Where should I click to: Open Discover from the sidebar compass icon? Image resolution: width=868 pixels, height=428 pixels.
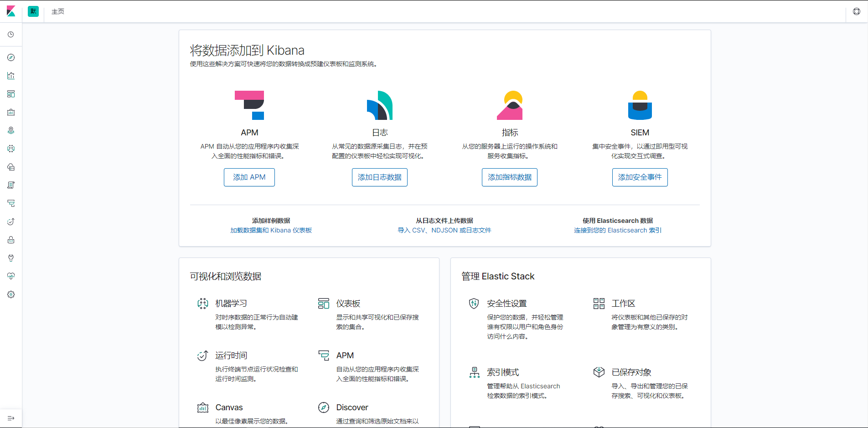click(x=11, y=57)
